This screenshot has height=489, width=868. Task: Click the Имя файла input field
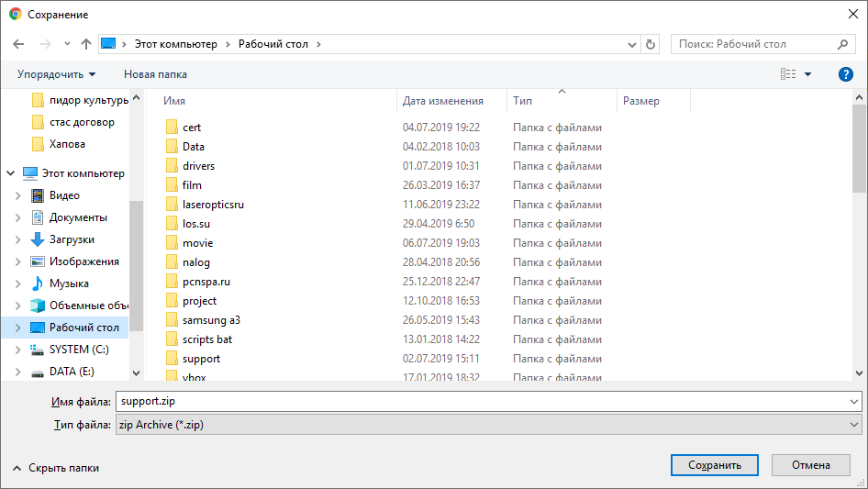[488, 402]
